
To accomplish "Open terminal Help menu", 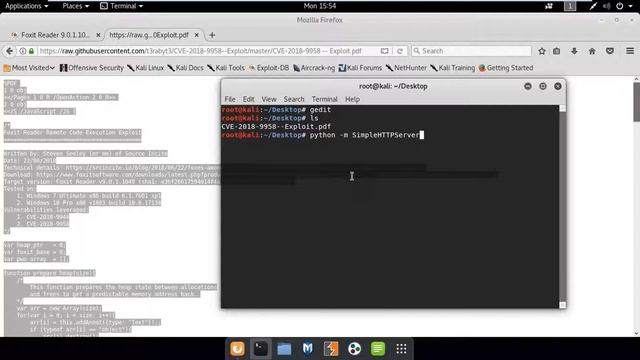I will coord(352,99).
